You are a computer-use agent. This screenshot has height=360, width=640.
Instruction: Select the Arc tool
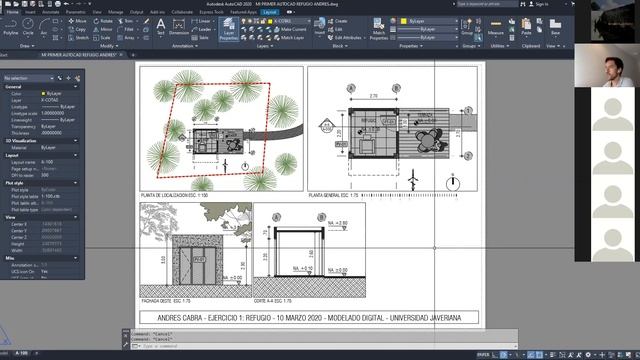pyautogui.click(x=44, y=27)
